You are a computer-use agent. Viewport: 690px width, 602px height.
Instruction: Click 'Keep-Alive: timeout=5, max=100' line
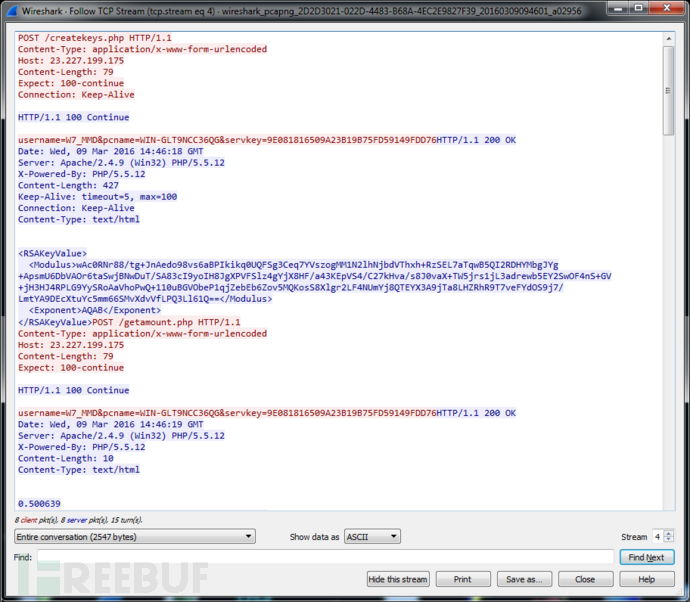click(x=97, y=197)
